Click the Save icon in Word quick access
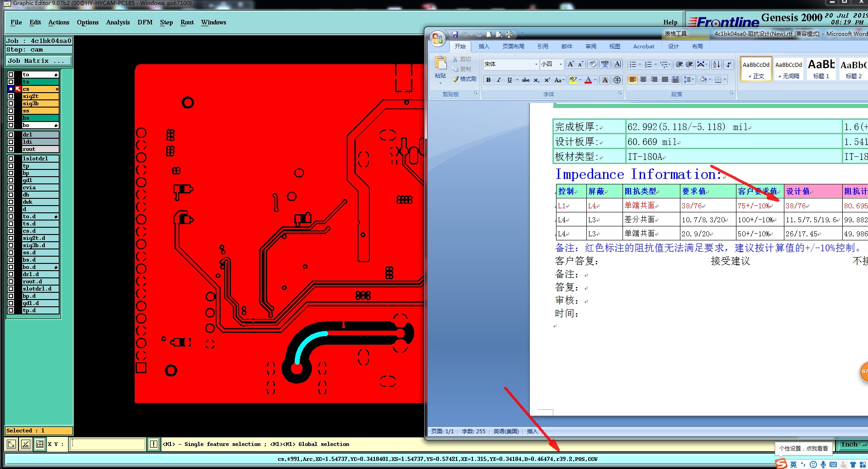The image size is (868, 469). pyautogui.click(x=455, y=34)
